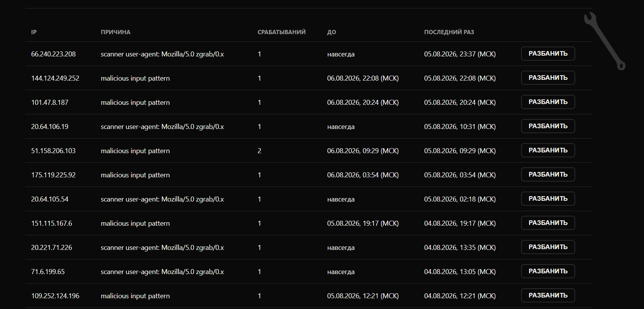Unban IP 151.115.167.6
644x309 pixels.
pyautogui.click(x=548, y=223)
